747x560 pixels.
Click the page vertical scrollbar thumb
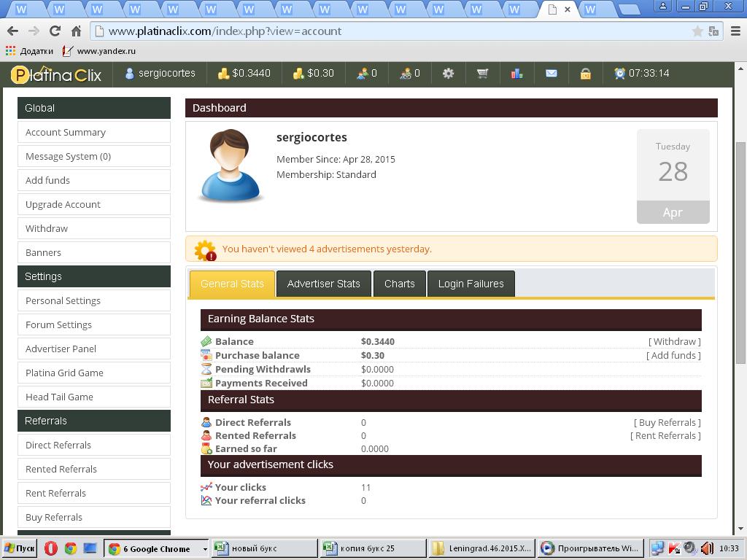[x=740, y=253]
